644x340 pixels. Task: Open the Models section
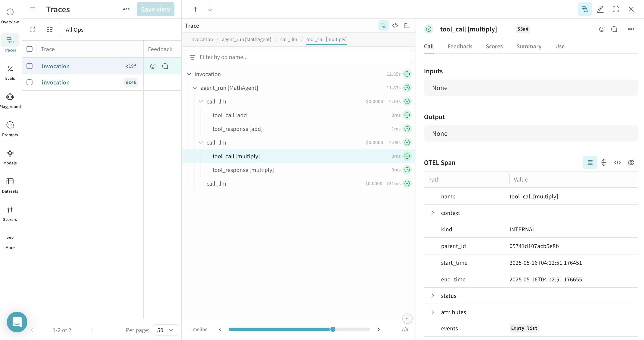click(x=10, y=157)
